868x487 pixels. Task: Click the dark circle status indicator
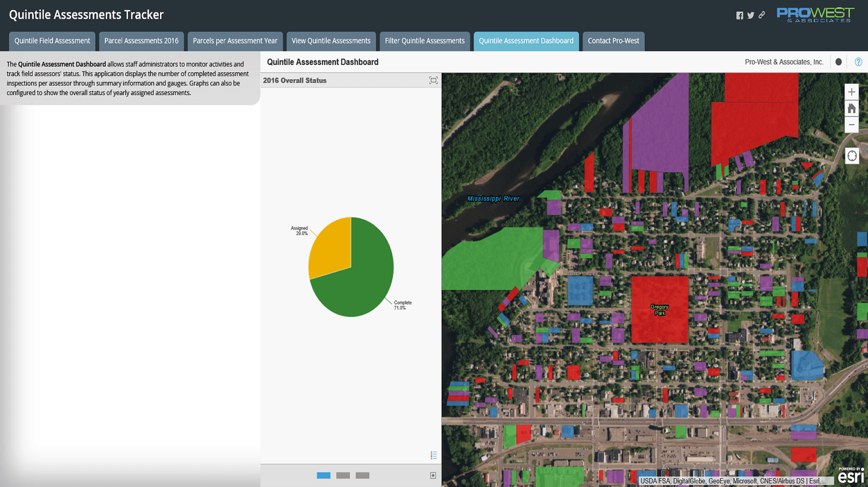[x=839, y=62]
